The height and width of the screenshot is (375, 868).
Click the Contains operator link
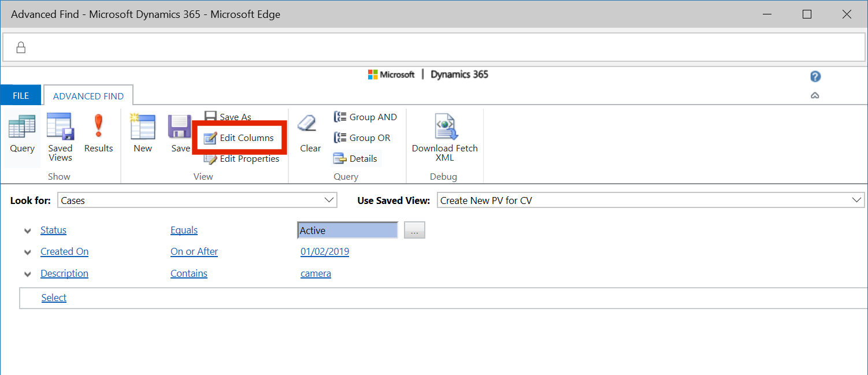point(189,273)
